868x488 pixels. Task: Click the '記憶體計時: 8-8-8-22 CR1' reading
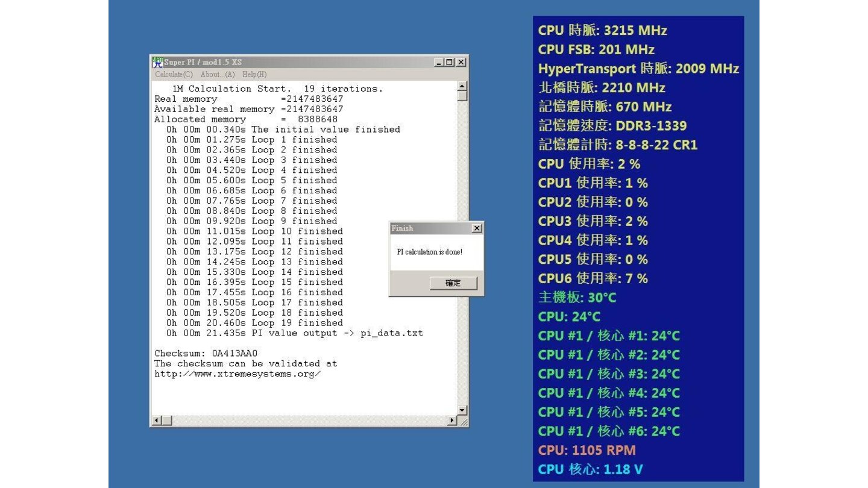coord(618,145)
